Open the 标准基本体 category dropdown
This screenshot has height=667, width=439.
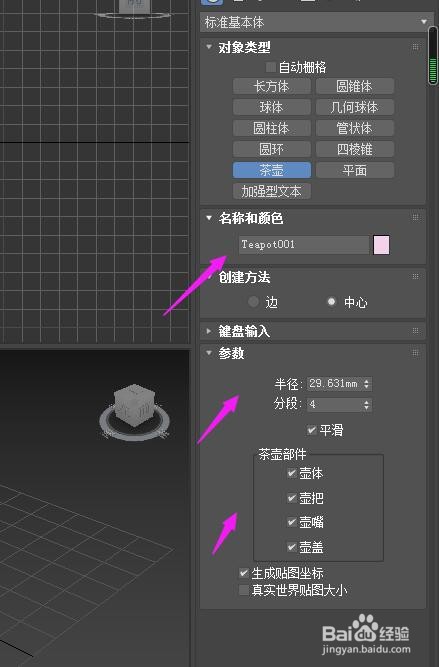(315, 22)
